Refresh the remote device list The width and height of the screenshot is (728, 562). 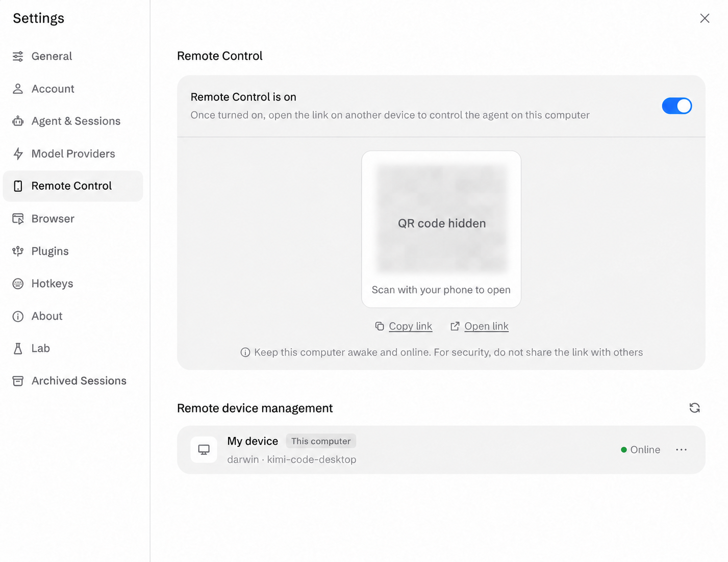pyautogui.click(x=694, y=408)
